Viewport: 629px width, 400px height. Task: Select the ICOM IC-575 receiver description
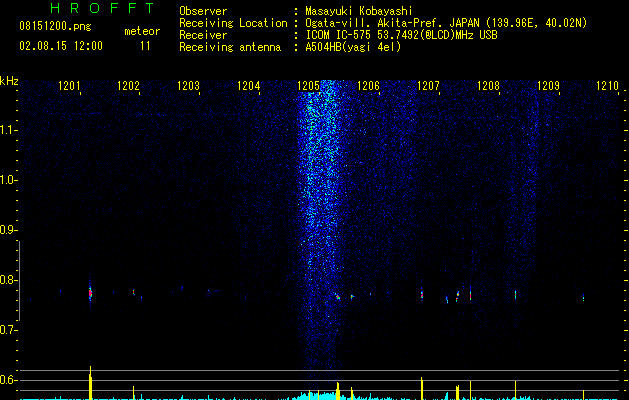tap(401, 35)
